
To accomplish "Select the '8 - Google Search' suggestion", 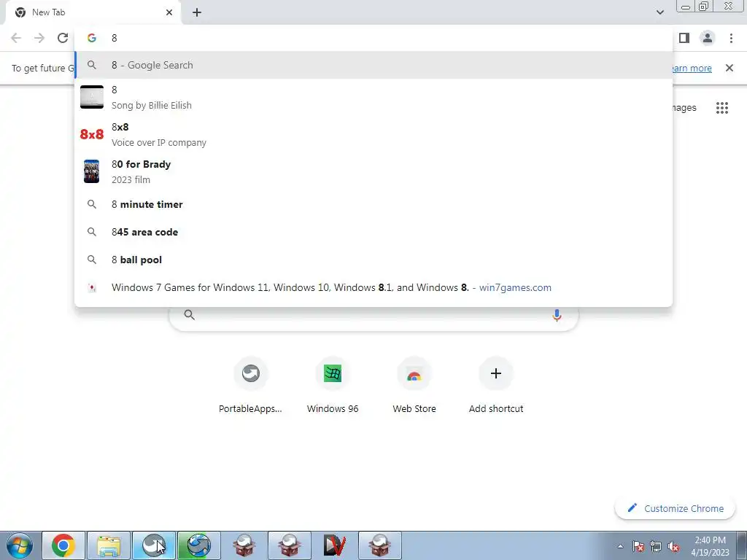I will 373,65.
